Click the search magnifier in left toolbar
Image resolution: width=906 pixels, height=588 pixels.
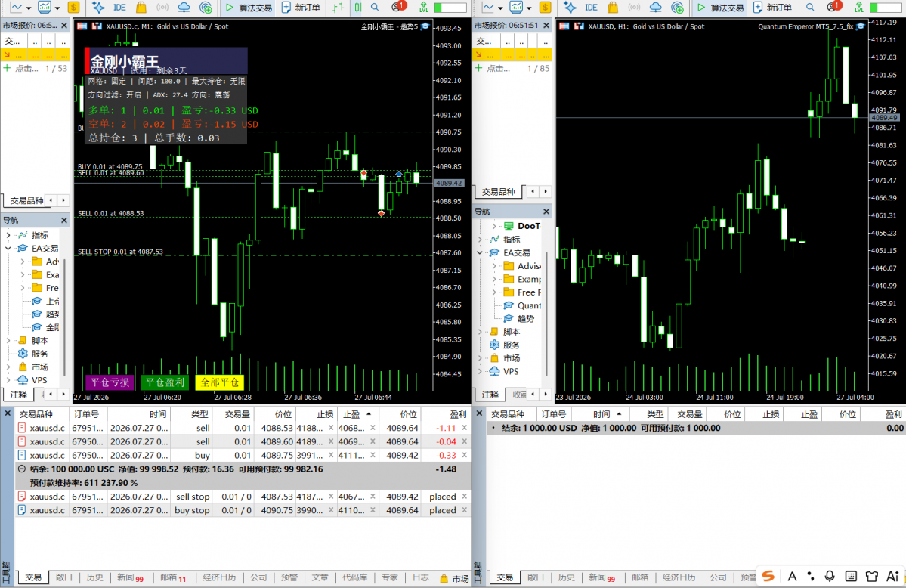coord(375,8)
